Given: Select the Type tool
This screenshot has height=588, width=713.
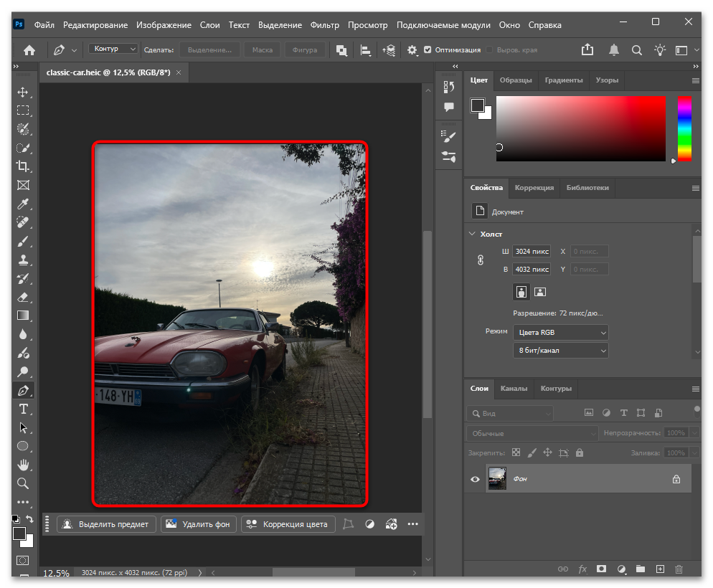Looking at the screenshot, I should [x=24, y=409].
